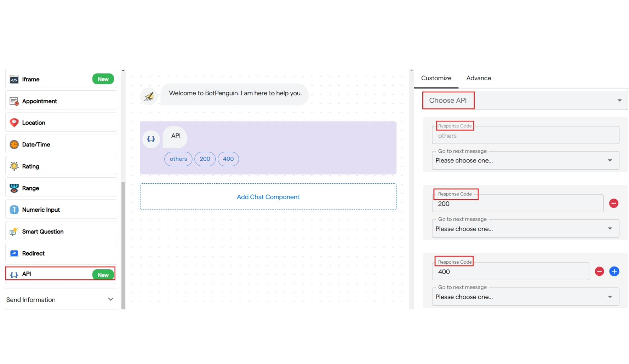
Task: Click the Location pin icon
Action: coord(14,123)
